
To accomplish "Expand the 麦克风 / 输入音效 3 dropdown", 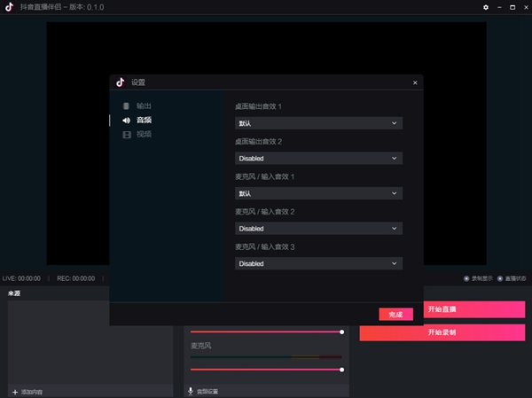I will 318,263.
